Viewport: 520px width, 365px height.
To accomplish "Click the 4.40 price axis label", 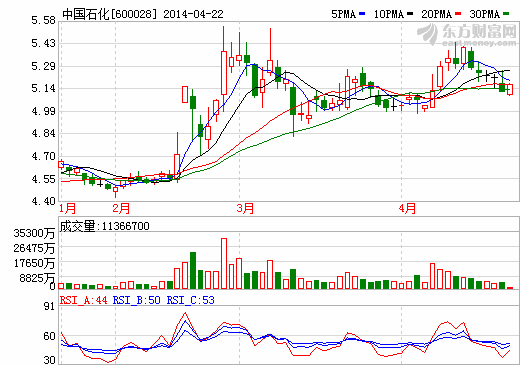I will click(44, 201).
